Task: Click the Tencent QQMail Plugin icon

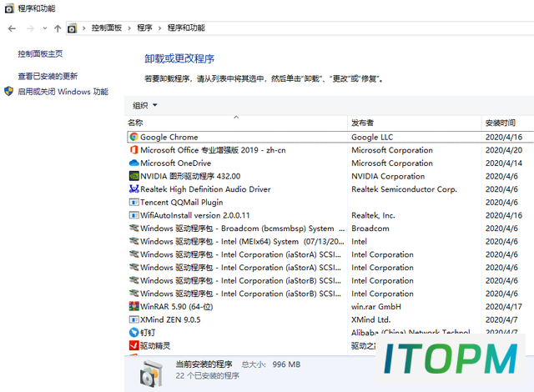Action: tap(133, 202)
